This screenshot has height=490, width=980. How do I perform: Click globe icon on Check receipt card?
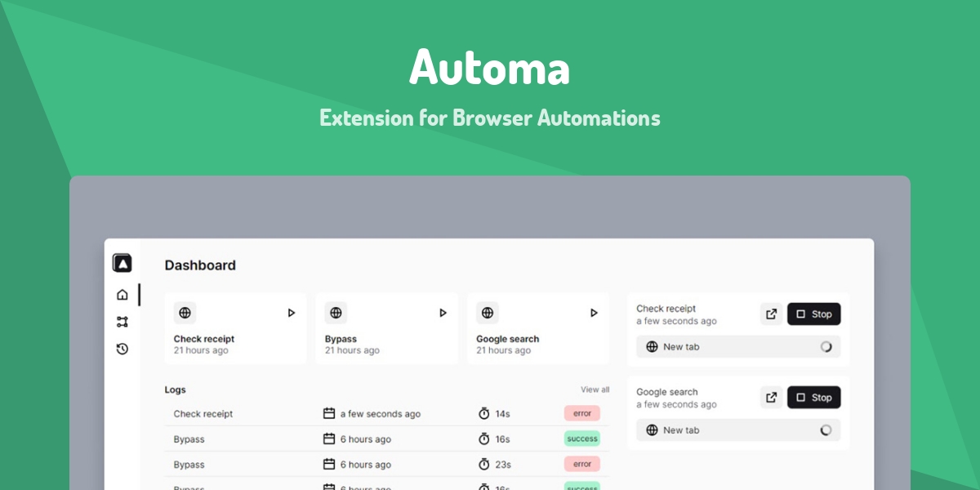click(185, 313)
